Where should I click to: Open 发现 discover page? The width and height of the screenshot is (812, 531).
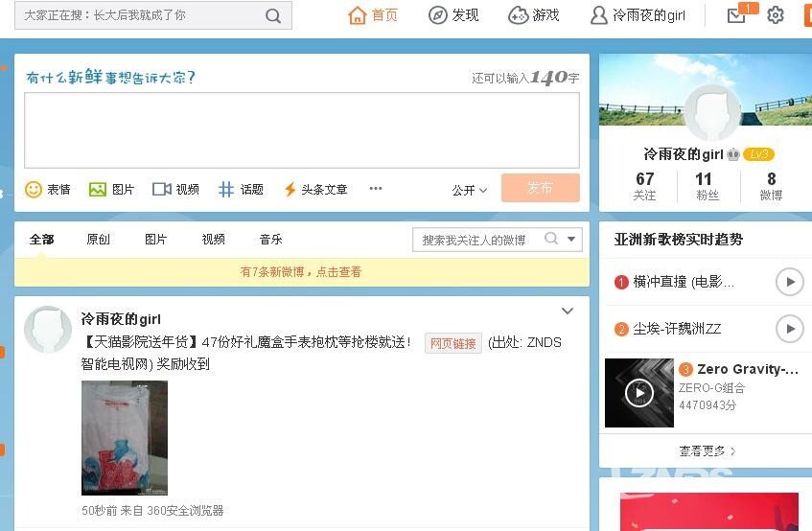pyautogui.click(x=453, y=15)
